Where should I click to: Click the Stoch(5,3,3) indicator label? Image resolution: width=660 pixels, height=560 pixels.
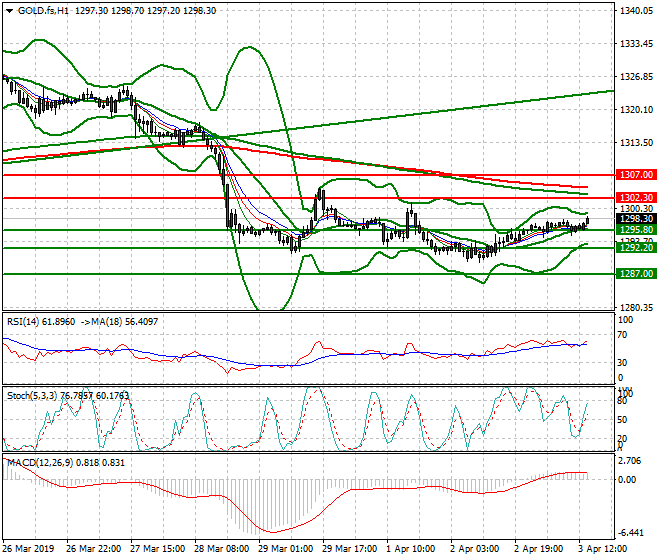click(x=34, y=395)
